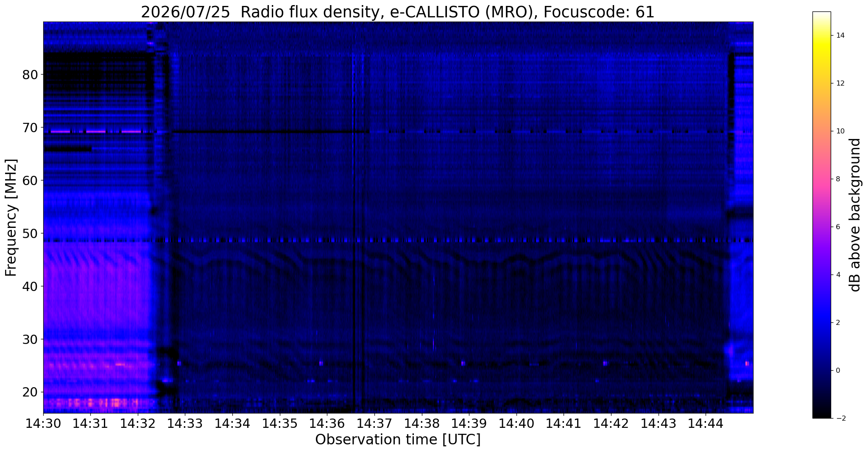Click the 14:35 time tick label

coord(280,423)
